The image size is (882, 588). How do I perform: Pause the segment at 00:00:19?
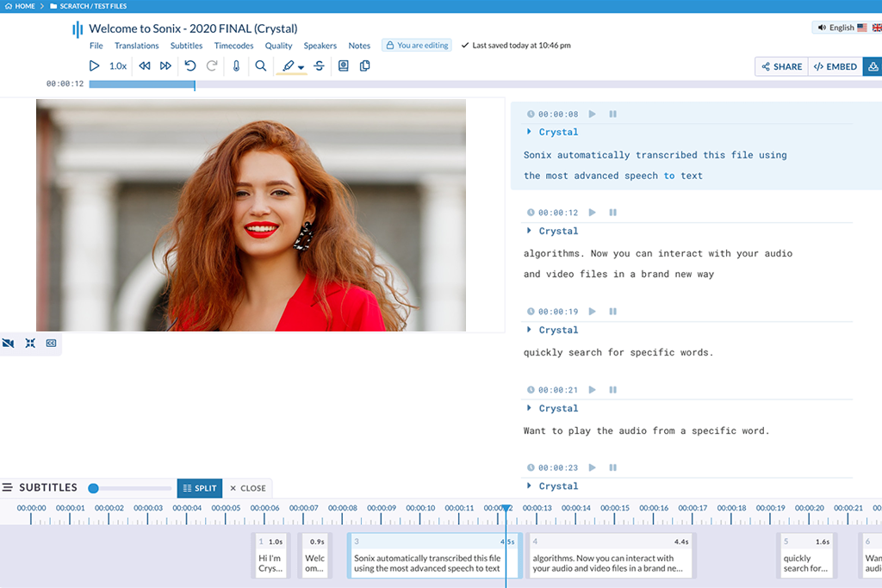pos(612,311)
